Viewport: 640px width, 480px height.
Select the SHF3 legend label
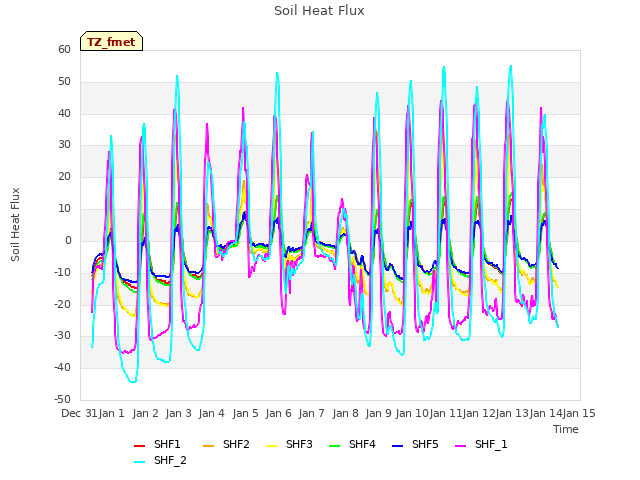[299, 444]
